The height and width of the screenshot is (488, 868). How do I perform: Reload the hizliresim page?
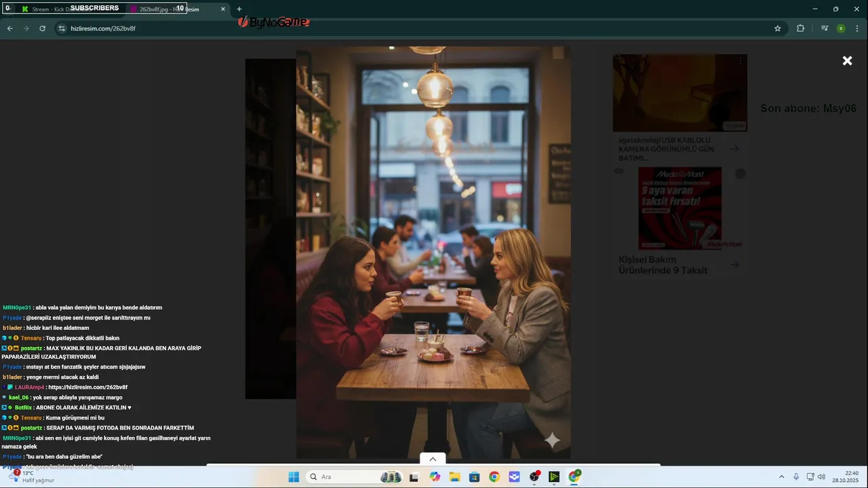tap(42, 28)
